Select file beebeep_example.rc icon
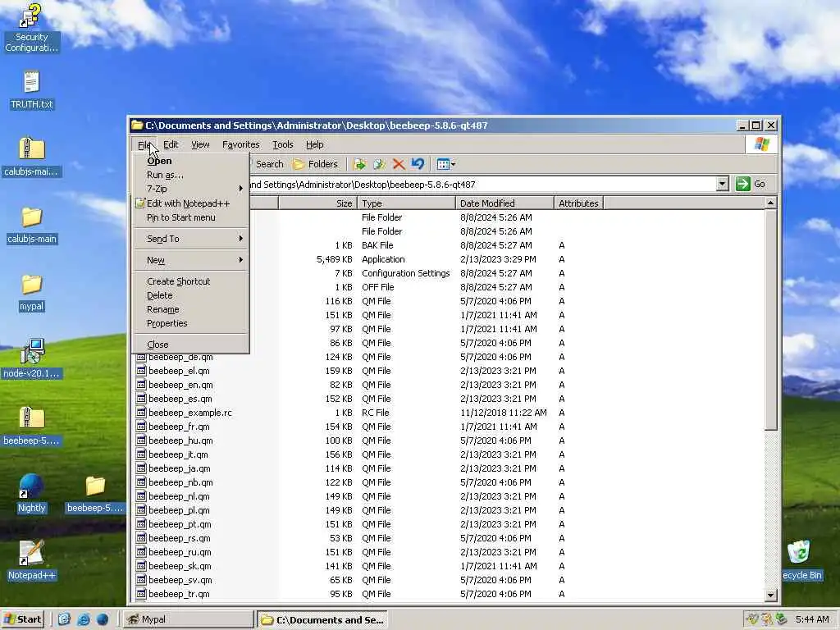840x630 pixels. tap(141, 413)
